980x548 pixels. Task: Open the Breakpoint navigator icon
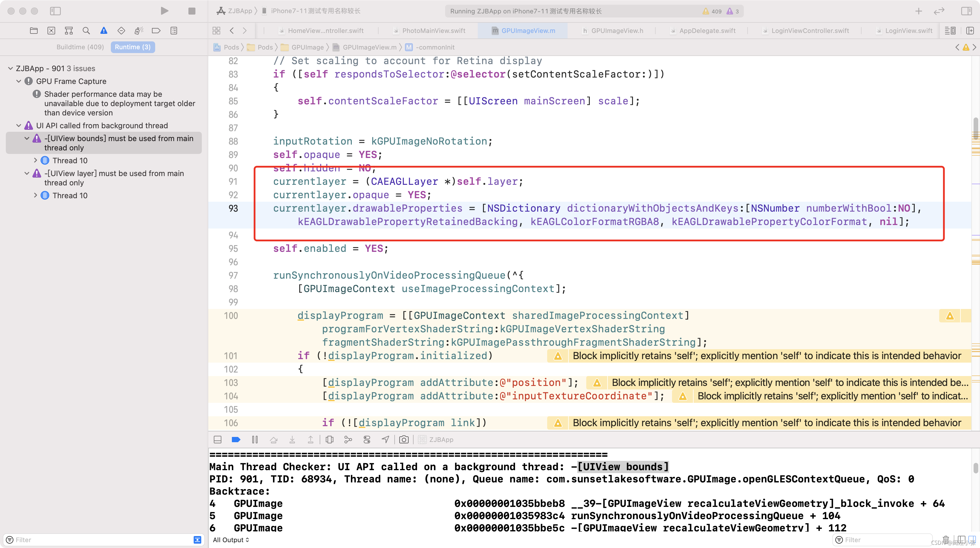tap(156, 31)
